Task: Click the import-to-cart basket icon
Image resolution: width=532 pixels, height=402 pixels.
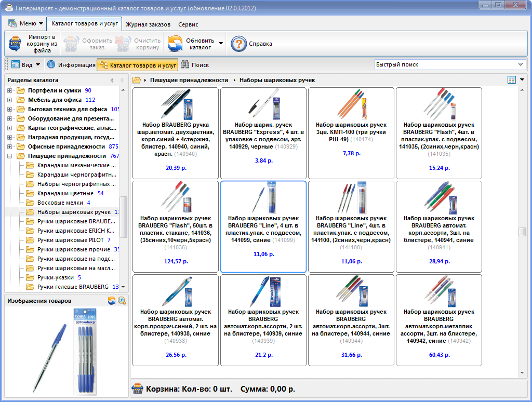Action: (x=15, y=44)
